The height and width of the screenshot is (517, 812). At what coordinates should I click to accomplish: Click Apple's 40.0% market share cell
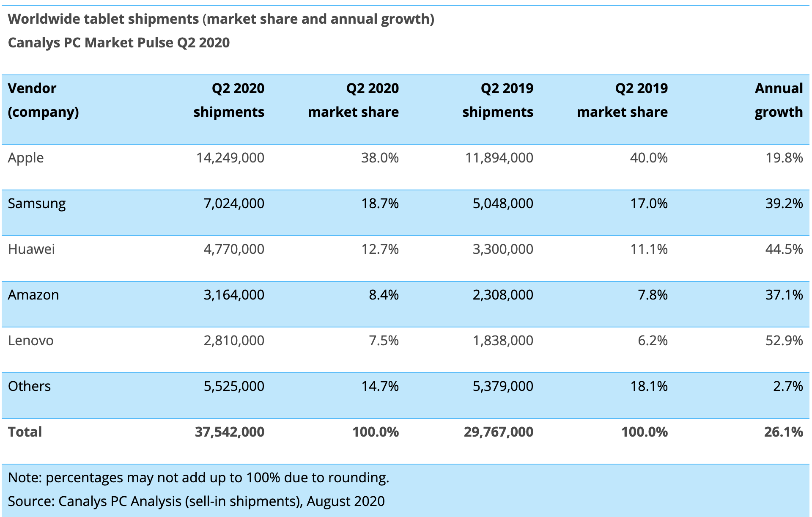[649, 158]
